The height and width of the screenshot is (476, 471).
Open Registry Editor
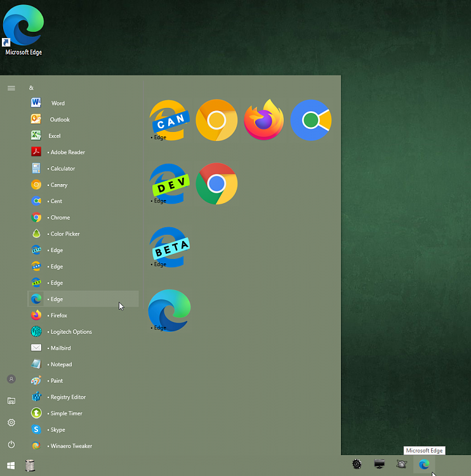point(83,397)
